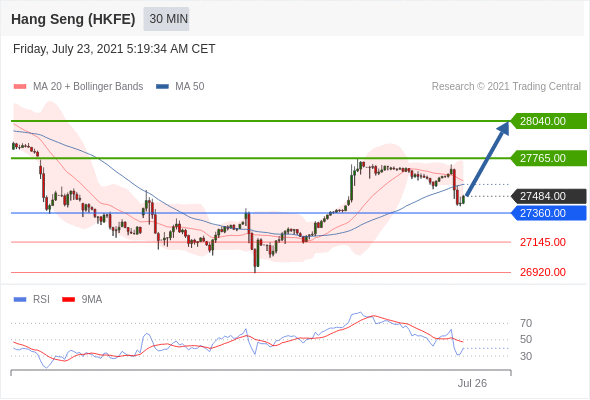Click the 9MA legend label
The height and width of the screenshot is (400, 590).
coord(92,300)
